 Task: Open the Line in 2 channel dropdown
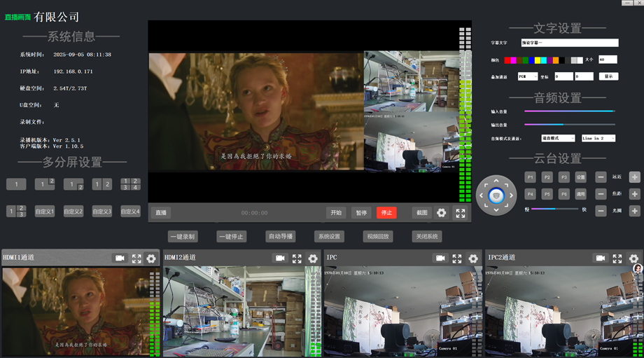click(x=598, y=139)
